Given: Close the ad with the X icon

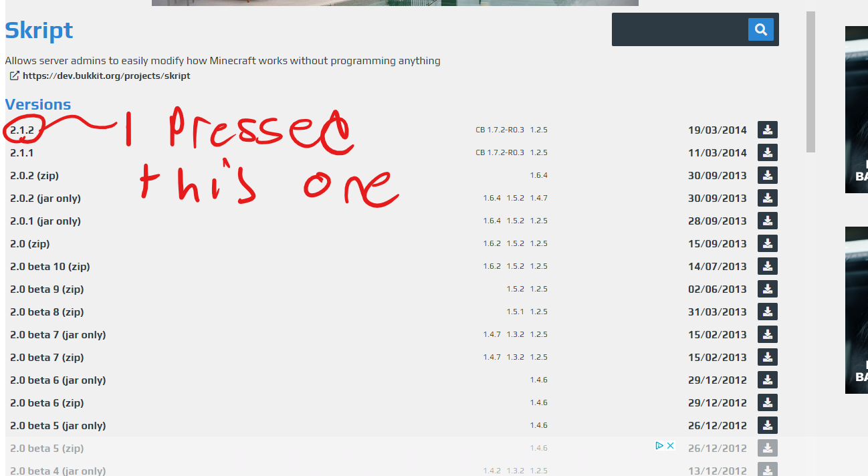Looking at the screenshot, I should tap(670, 445).
